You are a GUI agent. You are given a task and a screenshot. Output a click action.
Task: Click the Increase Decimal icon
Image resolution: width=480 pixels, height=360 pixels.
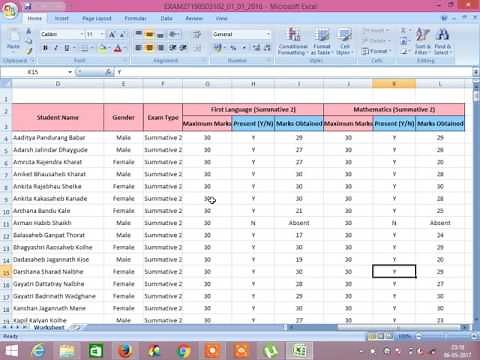coord(256,48)
